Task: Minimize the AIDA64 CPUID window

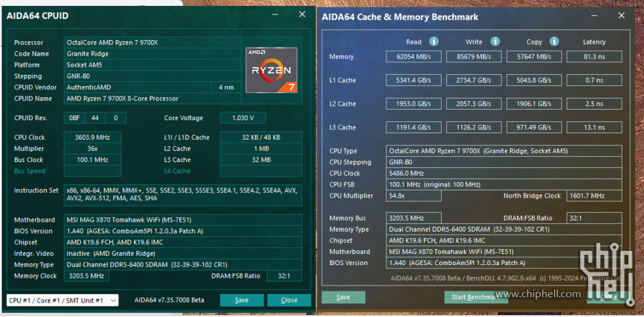Action: [x=275, y=15]
